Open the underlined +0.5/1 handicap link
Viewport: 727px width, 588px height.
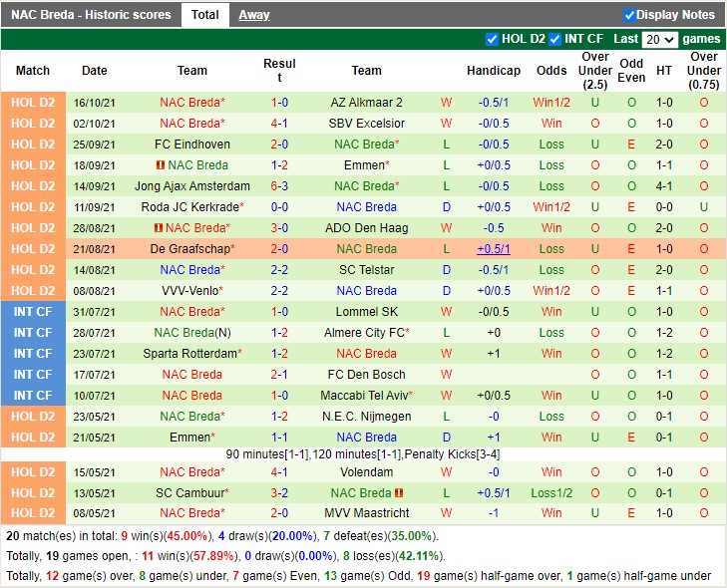[494, 249]
